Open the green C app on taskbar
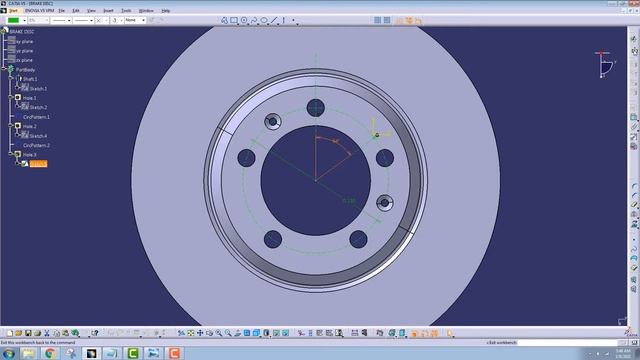This screenshot has width=640, height=360. click(133, 353)
